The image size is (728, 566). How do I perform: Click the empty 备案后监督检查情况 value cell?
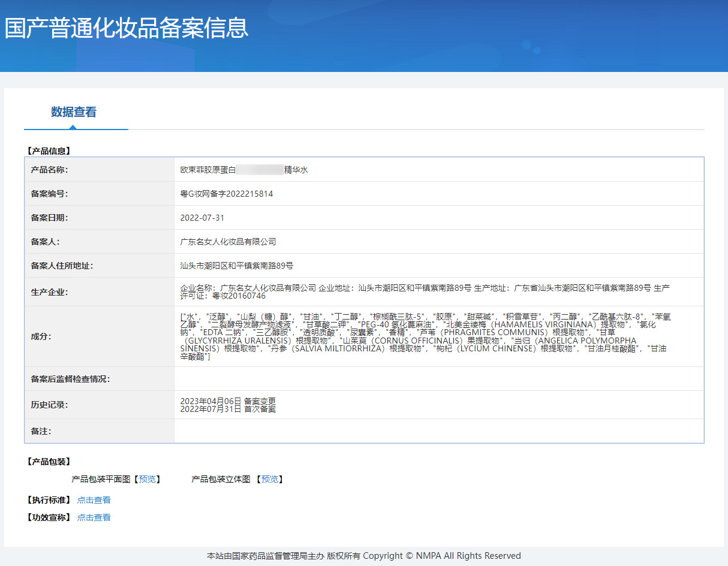[x=438, y=379]
